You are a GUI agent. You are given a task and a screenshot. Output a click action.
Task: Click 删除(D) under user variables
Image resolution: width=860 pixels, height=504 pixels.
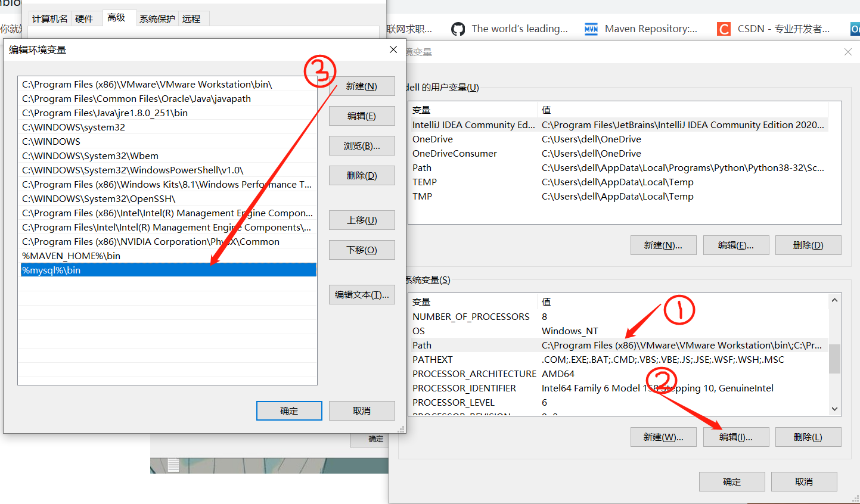tap(808, 245)
